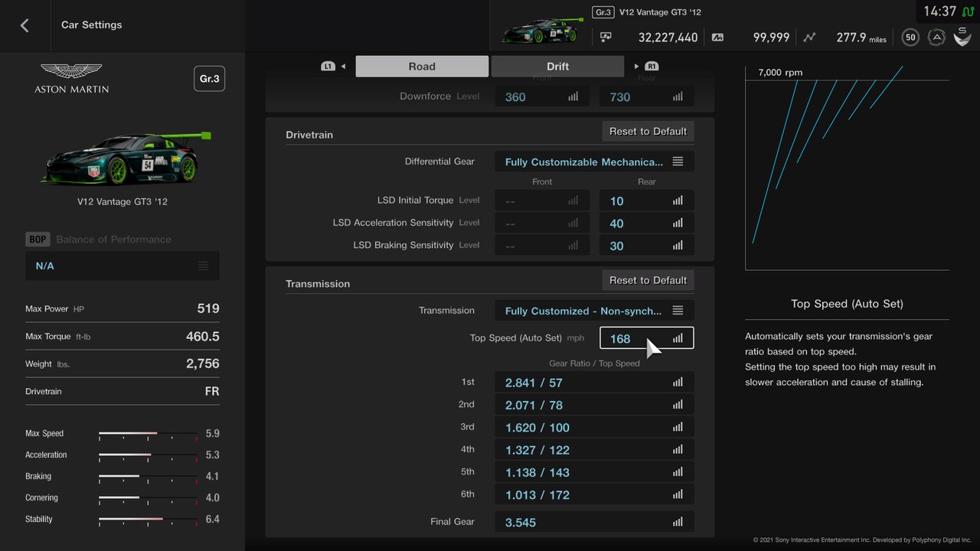This screenshot has height=551, width=980.
Task: Adjust Final Gear value 3.545
Action: pos(594,522)
